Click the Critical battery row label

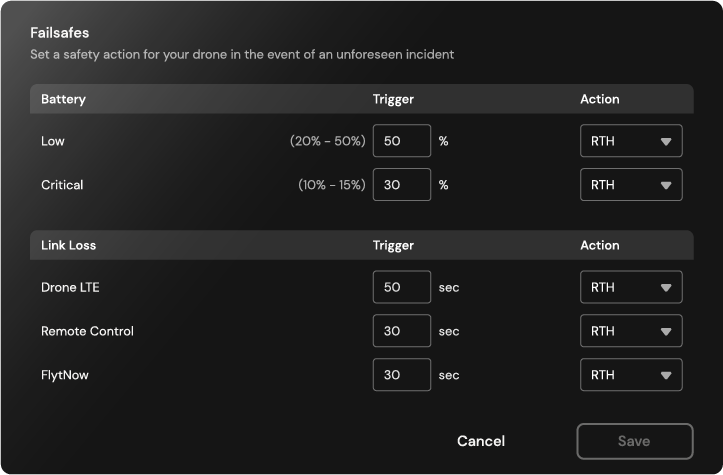point(62,185)
